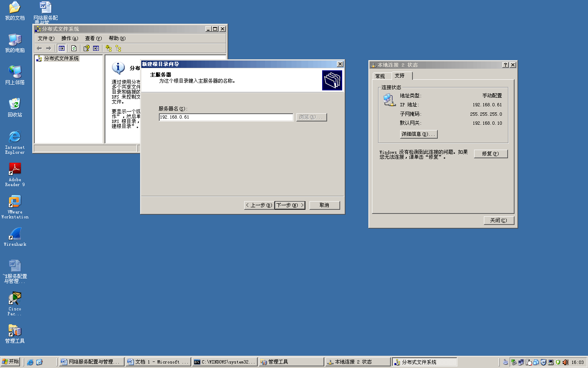Click the help icon in DFS toolbar
This screenshot has width=588, height=368.
(x=87, y=48)
